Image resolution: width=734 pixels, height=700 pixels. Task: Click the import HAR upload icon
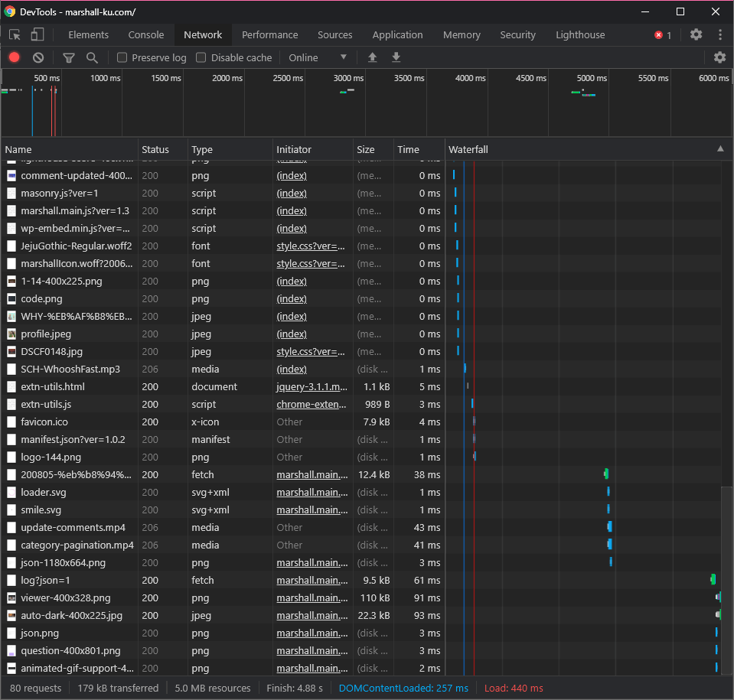[x=373, y=57]
